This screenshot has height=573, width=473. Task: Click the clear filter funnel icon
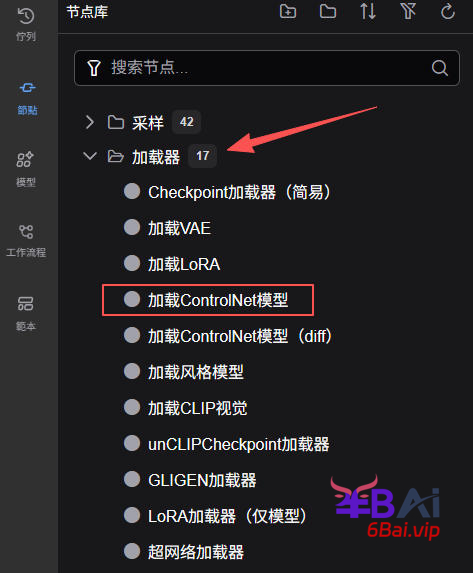[408, 12]
